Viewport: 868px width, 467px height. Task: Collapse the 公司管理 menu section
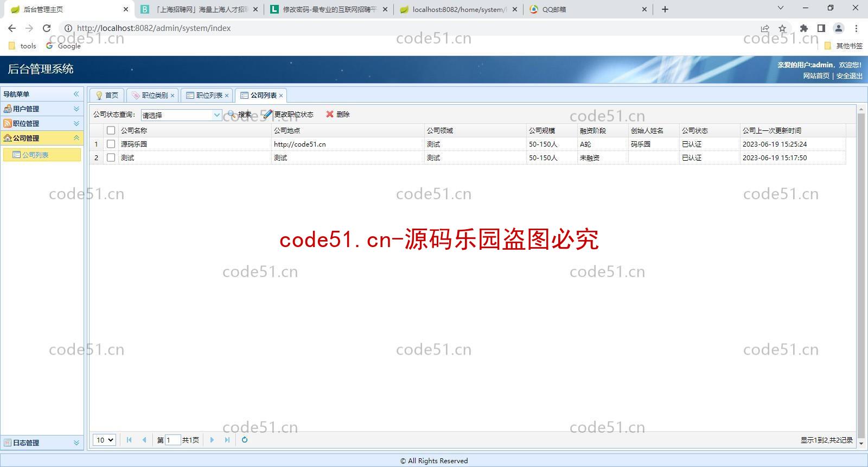[76, 138]
